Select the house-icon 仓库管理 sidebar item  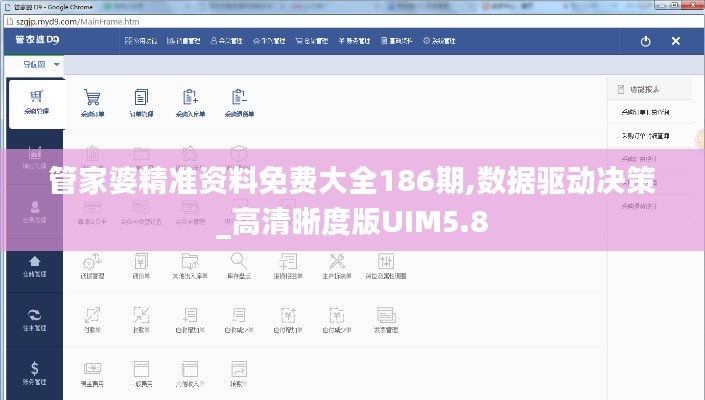tap(35, 267)
